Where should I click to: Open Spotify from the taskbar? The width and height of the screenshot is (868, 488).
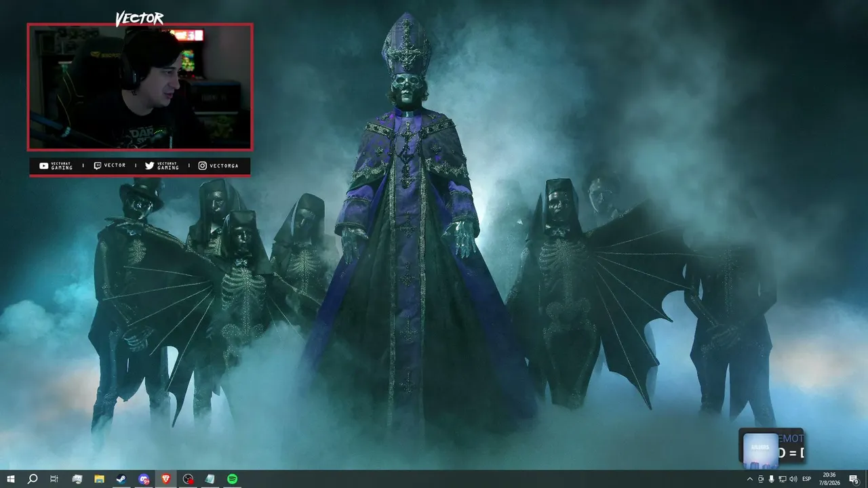tap(233, 479)
